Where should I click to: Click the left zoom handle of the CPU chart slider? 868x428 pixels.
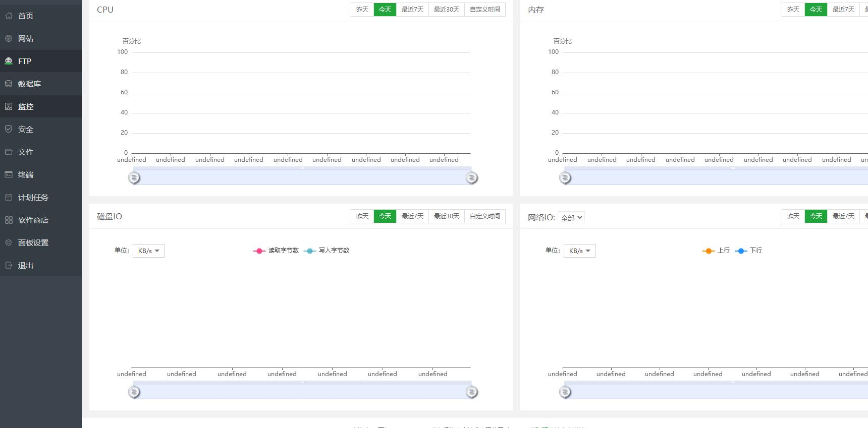(134, 177)
